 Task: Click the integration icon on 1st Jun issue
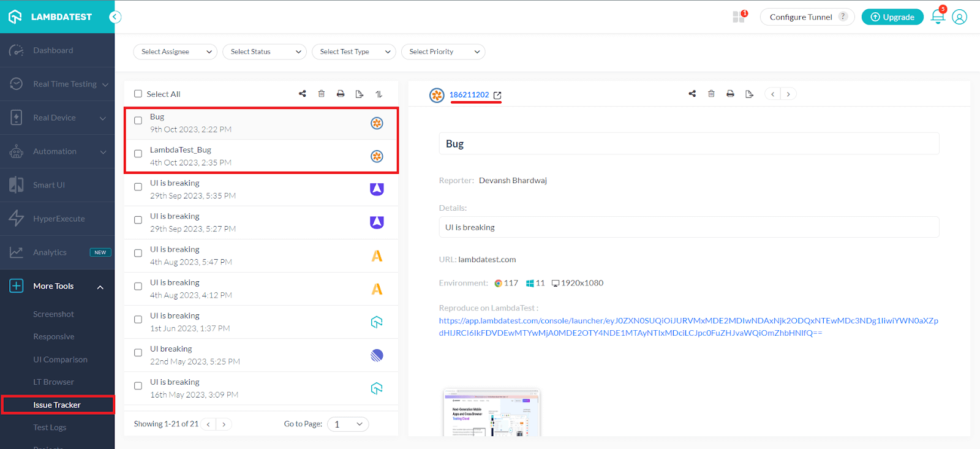377,322
